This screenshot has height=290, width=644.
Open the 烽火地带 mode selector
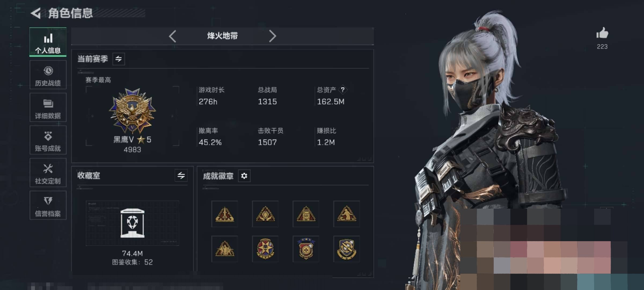coord(222,36)
